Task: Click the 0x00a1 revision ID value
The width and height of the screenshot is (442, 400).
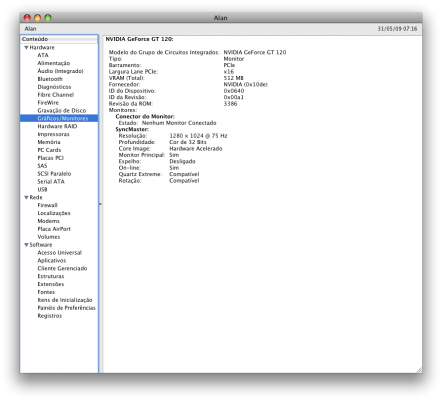Action: point(234,97)
